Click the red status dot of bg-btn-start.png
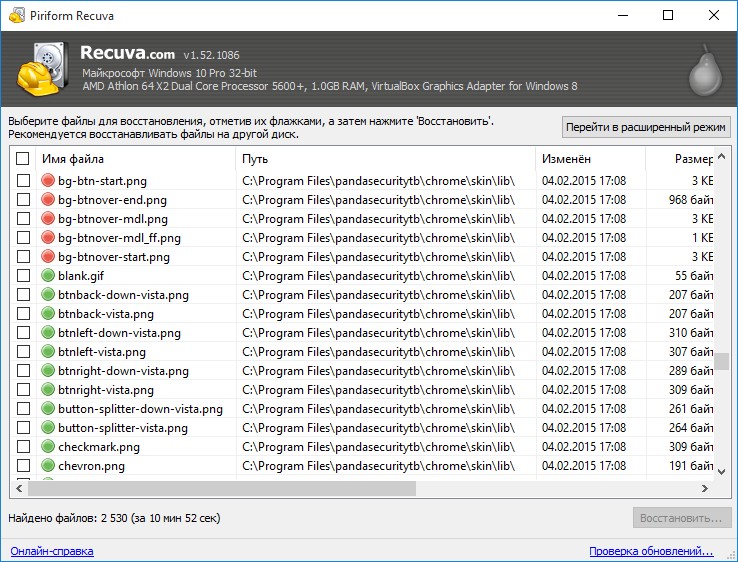The width and height of the screenshot is (738, 562). click(48, 180)
